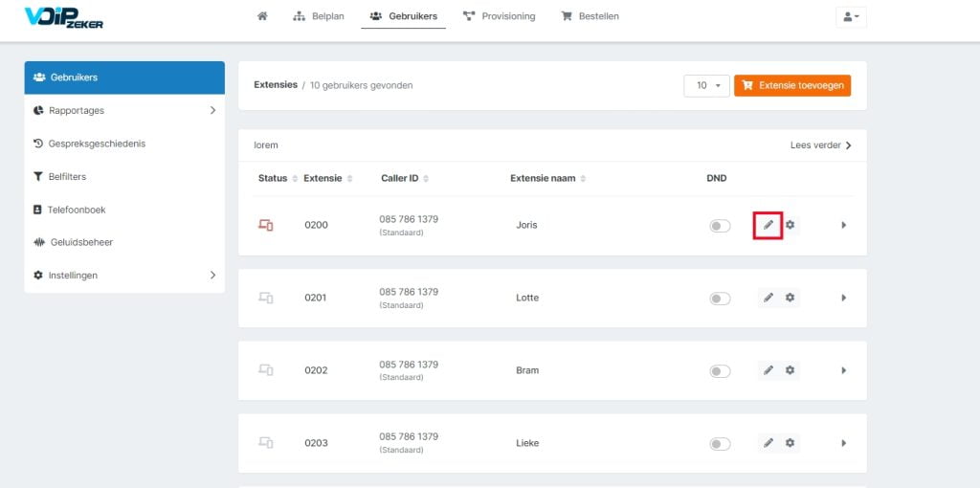Image resolution: width=980 pixels, height=488 pixels.
Task: Open settings gear for Lieke
Action: (x=790, y=443)
